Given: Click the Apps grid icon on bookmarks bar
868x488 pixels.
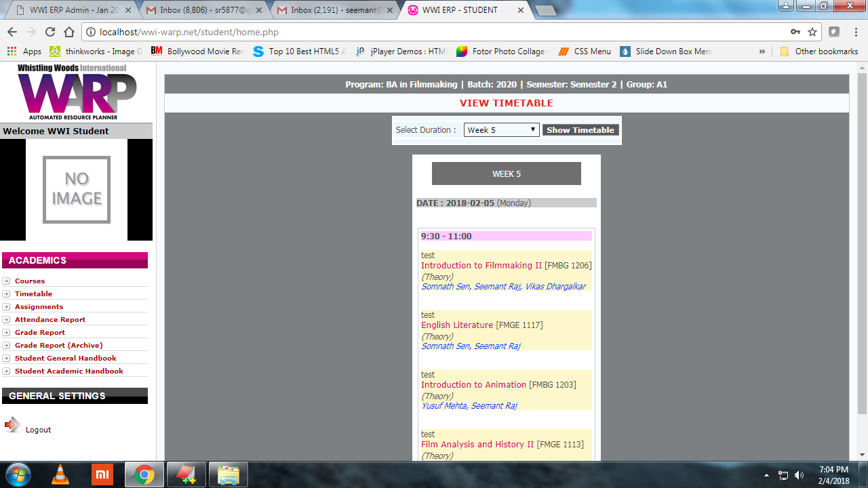Looking at the screenshot, I should 12,51.
